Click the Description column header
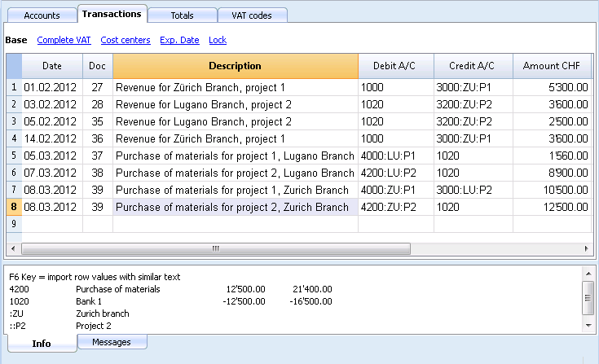 (236, 66)
